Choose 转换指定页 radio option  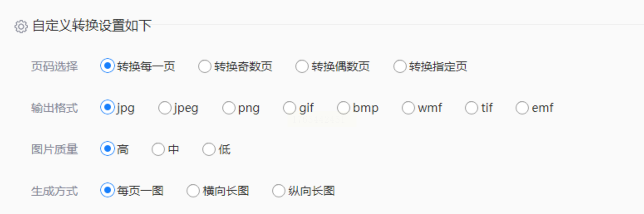(400, 66)
